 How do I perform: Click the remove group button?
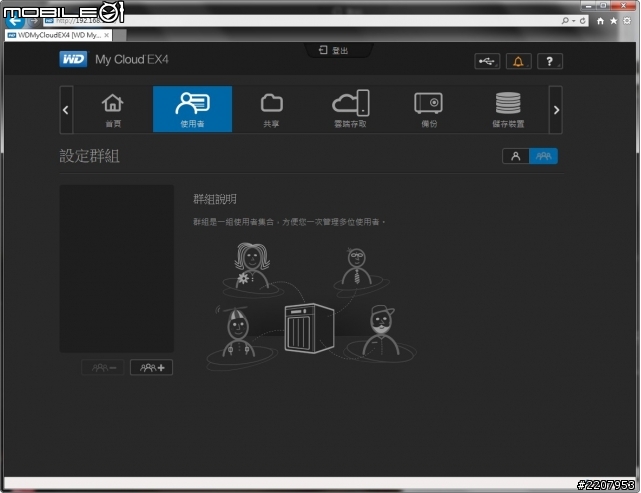click(x=103, y=368)
